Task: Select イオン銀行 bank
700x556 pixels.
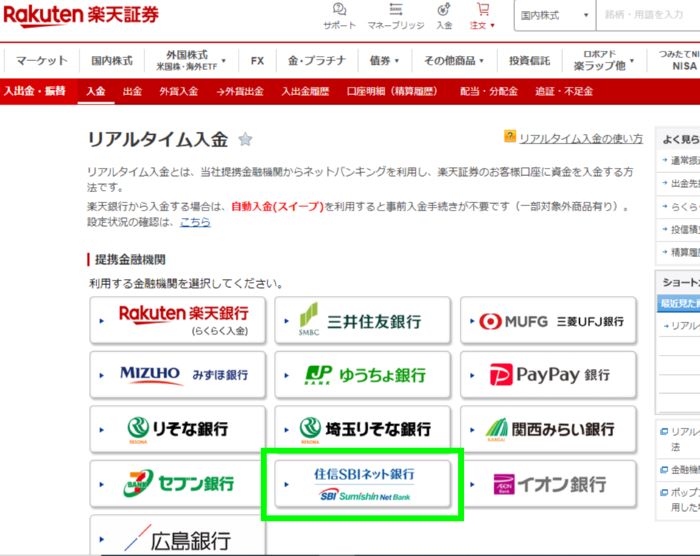Action: [548, 484]
